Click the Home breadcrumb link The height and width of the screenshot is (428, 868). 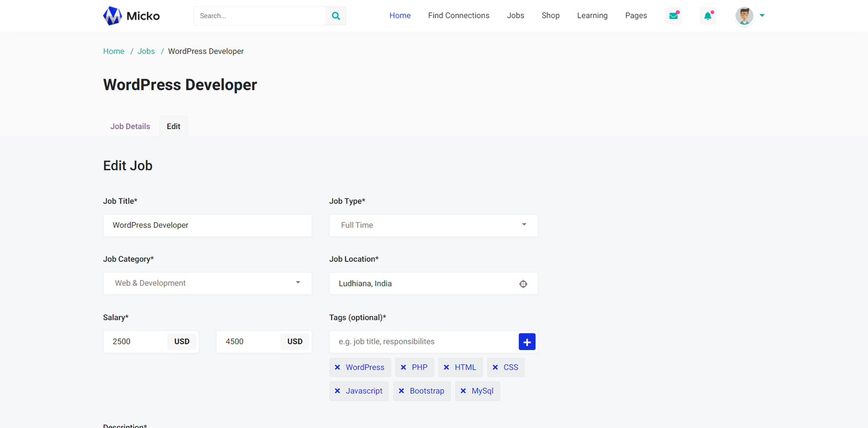(x=114, y=51)
